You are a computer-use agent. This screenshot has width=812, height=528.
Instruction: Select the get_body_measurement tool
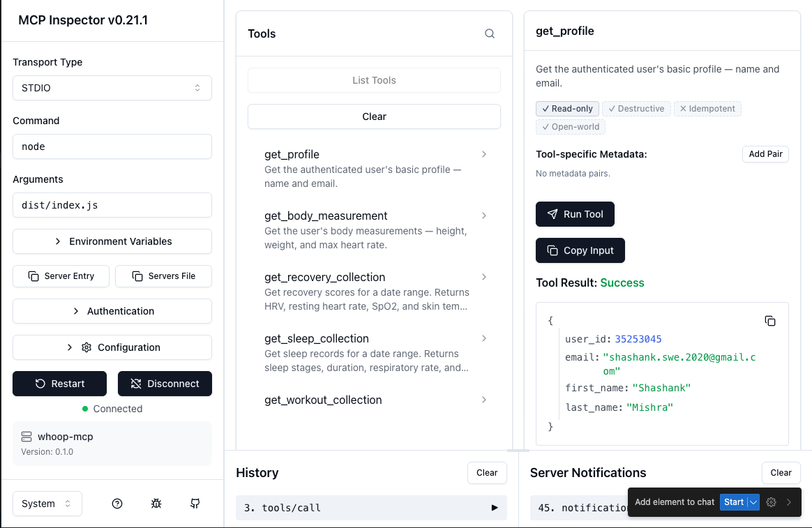coord(324,216)
